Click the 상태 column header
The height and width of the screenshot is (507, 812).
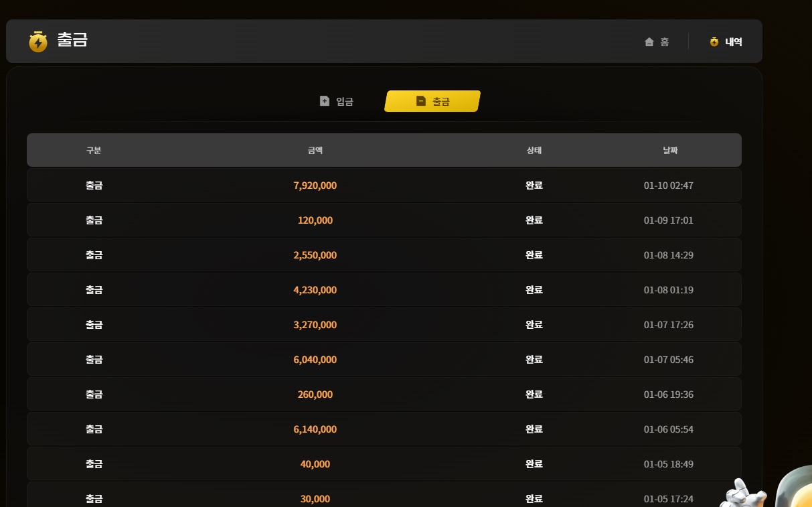click(x=534, y=151)
